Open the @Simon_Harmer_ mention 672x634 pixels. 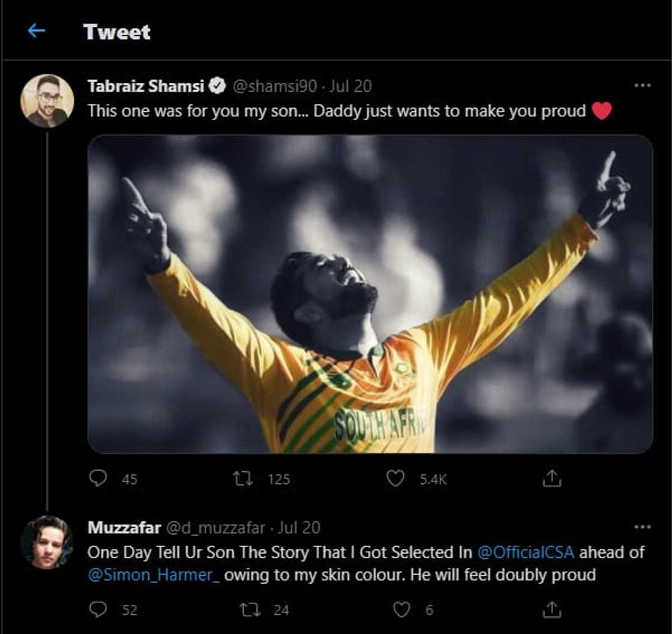pos(154,575)
